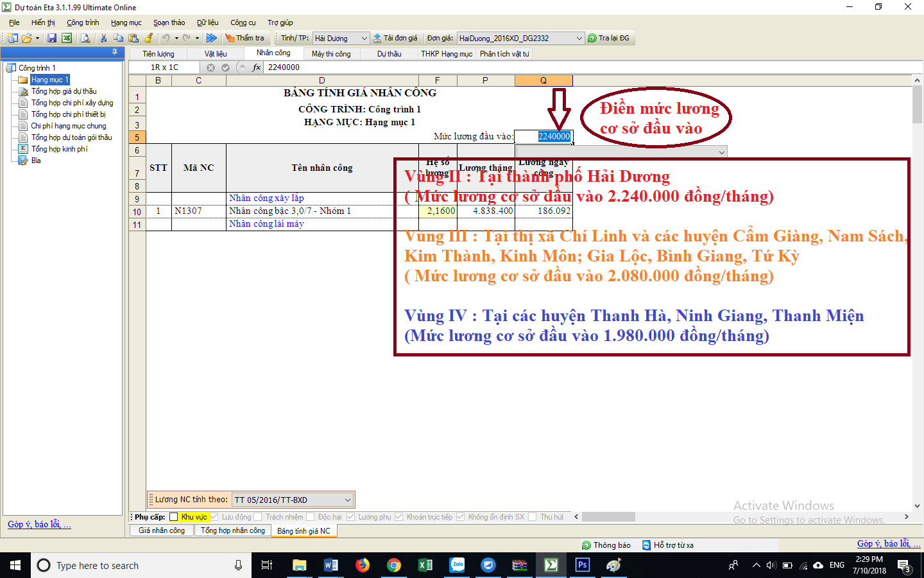
Task: Toggle the Độc hại checkbox
Action: coord(311,517)
